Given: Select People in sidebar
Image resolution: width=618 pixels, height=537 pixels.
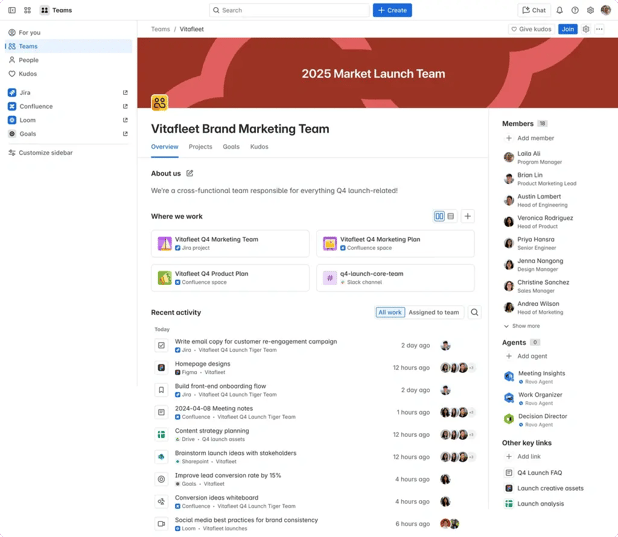Looking at the screenshot, I should 69,60.
